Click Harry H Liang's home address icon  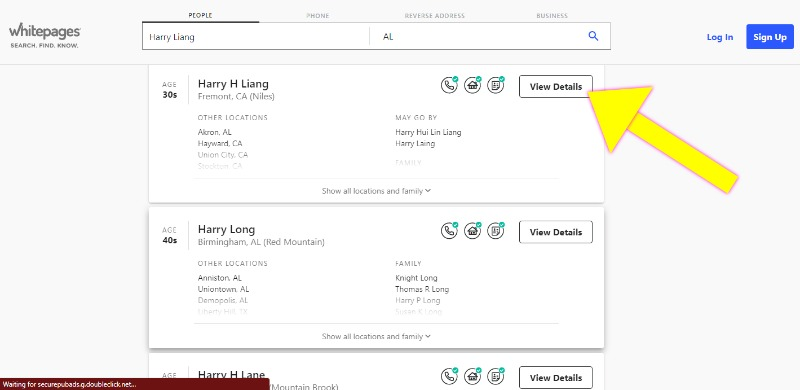(472, 86)
